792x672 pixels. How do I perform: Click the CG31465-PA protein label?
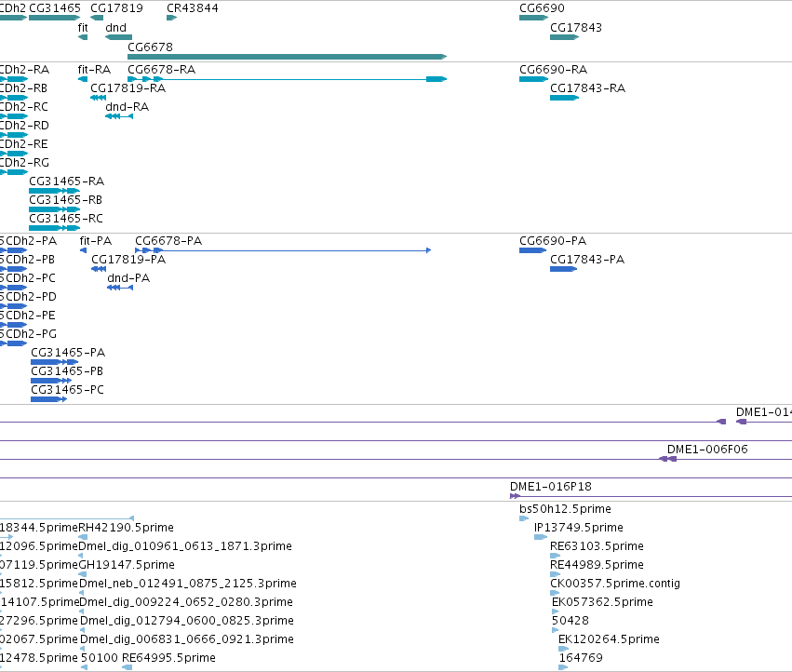[x=68, y=352]
